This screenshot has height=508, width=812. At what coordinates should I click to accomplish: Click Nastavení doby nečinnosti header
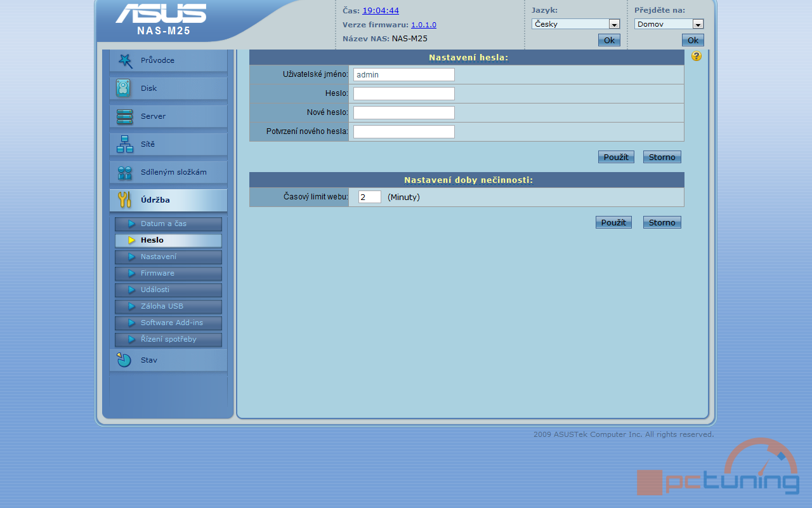pyautogui.click(x=467, y=180)
